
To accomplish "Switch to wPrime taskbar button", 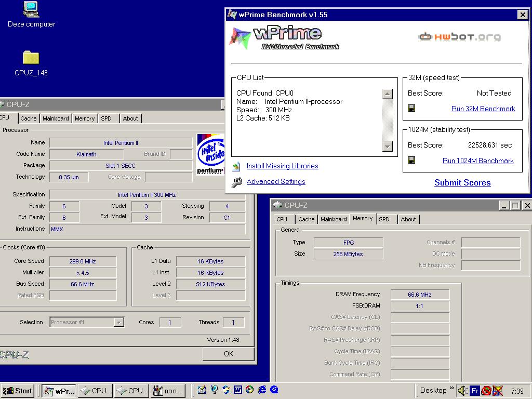I will point(59,391).
